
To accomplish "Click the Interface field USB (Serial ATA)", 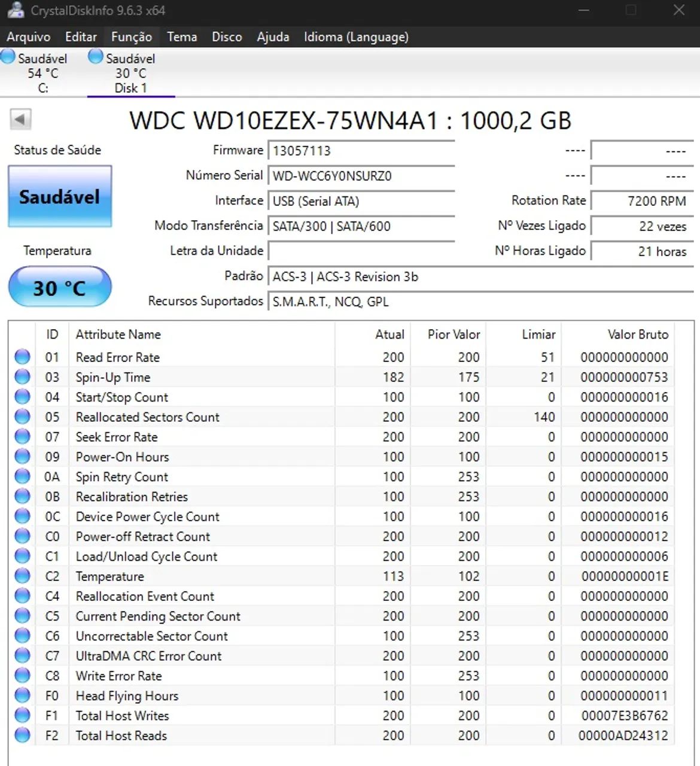I will click(361, 201).
